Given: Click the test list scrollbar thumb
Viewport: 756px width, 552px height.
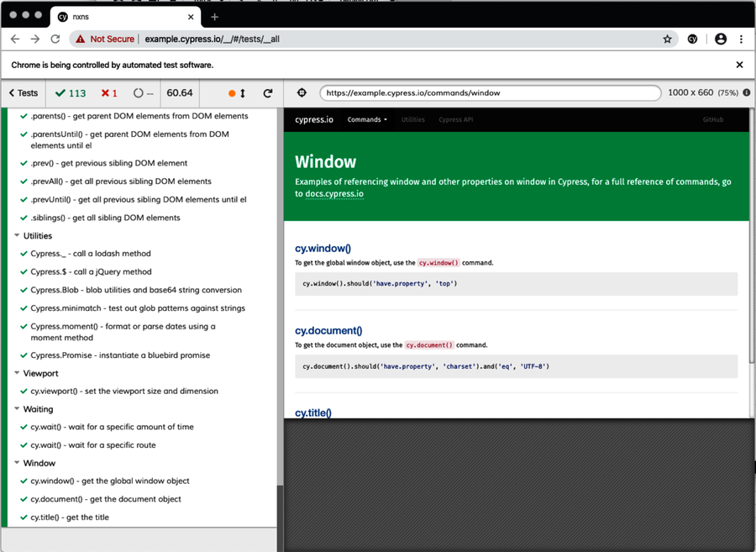Looking at the screenshot, I should (x=279, y=517).
